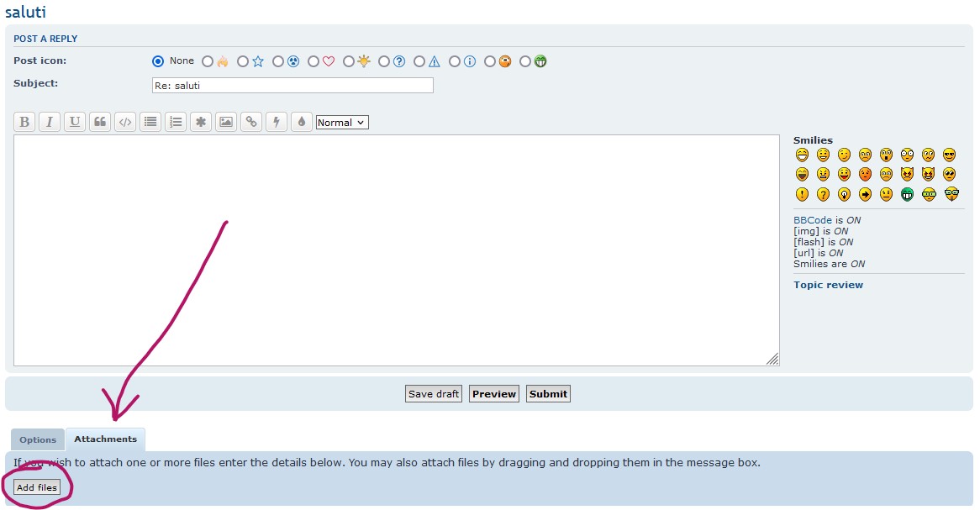
Task: Submit the reply post
Action: [548, 394]
